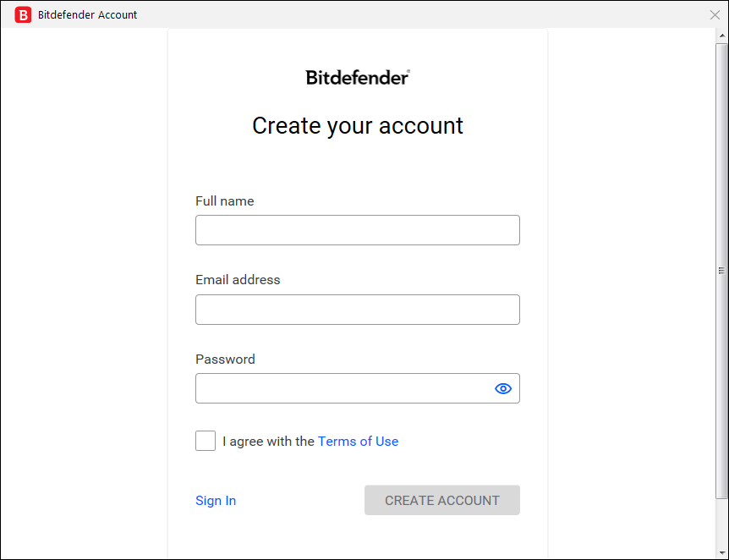Click the vertical scrollbar grip handle
Viewport: 729px width, 560px height.
[721, 271]
